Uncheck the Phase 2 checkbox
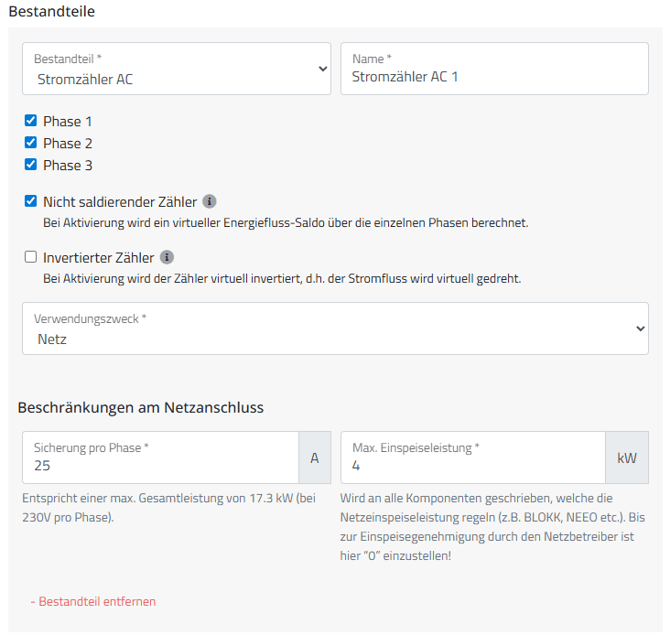670x635 pixels. pyautogui.click(x=31, y=143)
